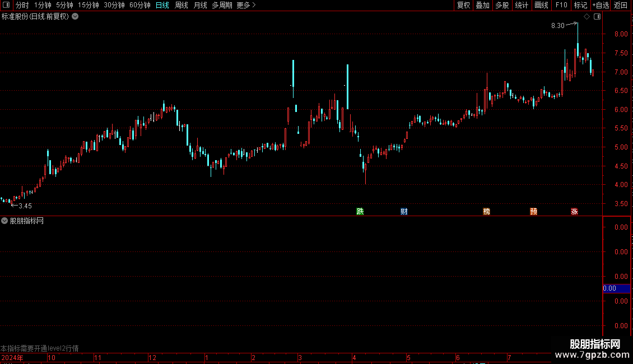Open F10 company info
Viewport: 633px width, 364px height.
(x=561, y=5)
